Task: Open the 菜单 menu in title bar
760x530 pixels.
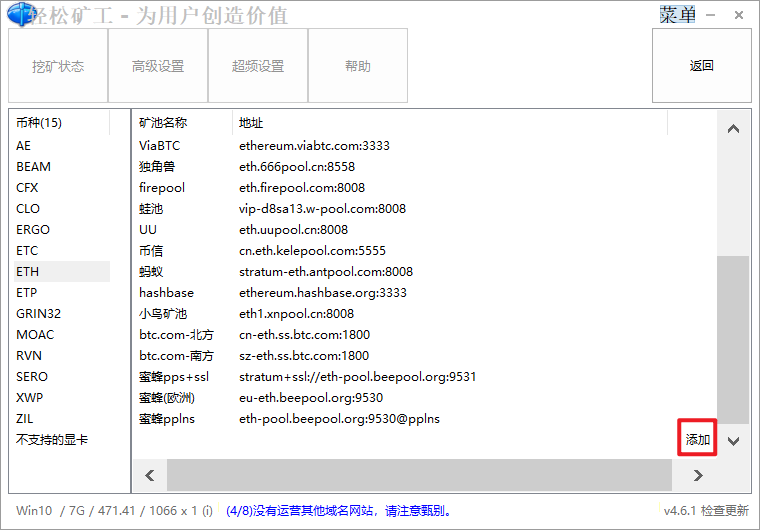Action: click(679, 15)
